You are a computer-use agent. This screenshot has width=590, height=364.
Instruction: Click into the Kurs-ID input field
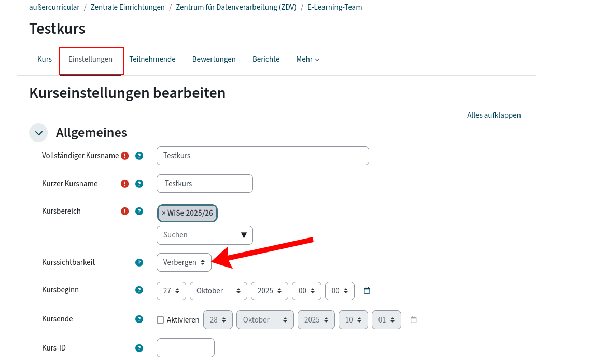tap(185, 348)
